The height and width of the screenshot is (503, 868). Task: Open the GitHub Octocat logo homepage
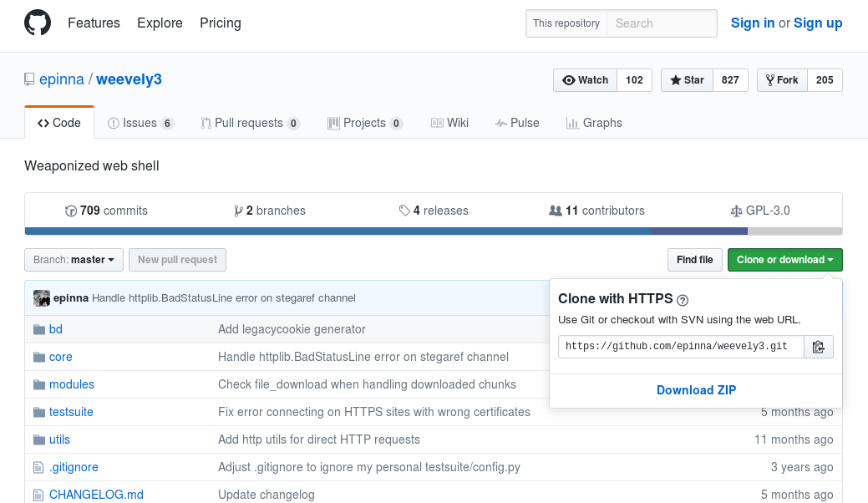click(38, 23)
